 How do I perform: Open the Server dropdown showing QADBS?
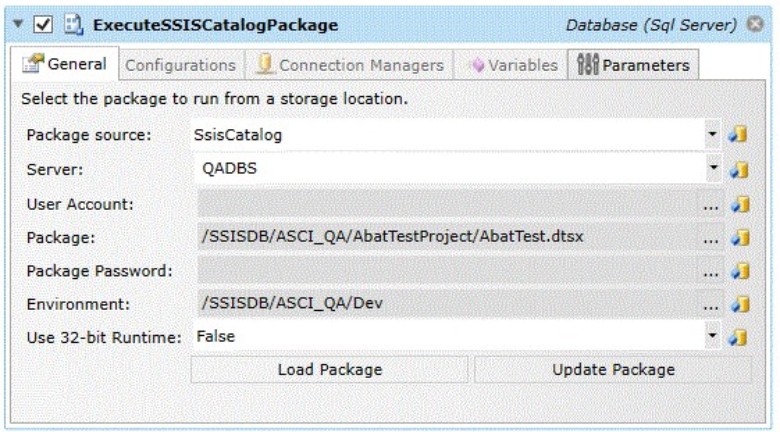click(x=713, y=168)
